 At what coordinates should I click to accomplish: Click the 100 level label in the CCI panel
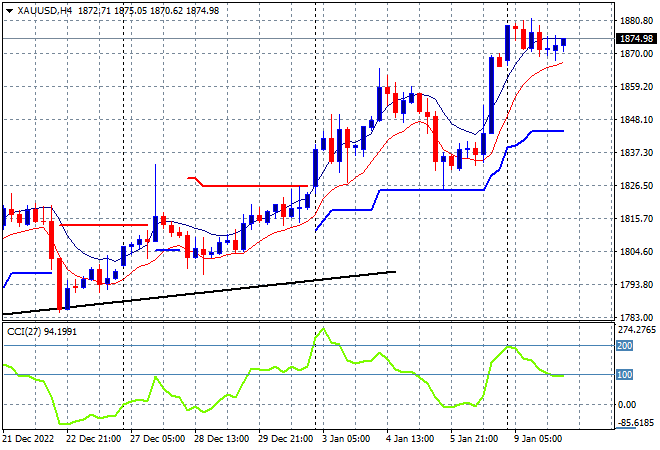pos(624,374)
